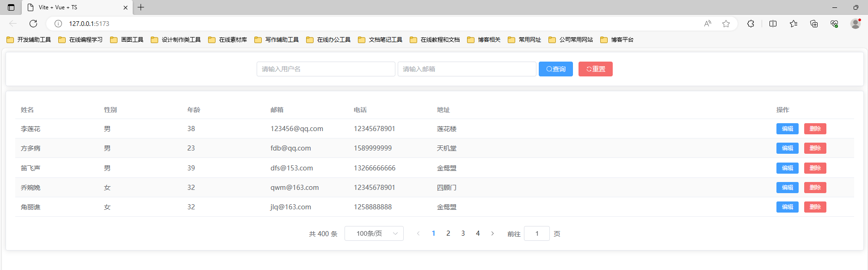Open the 在线素材库 bookmark folder
868x270 pixels.
228,40
